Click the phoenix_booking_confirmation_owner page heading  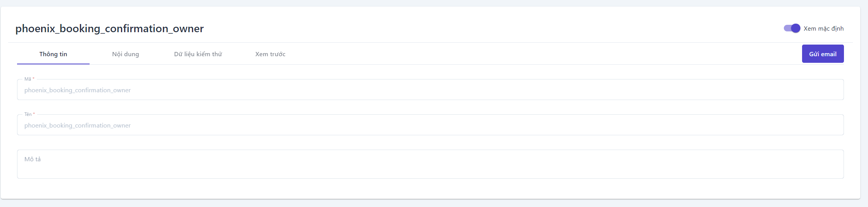(109, 29)
